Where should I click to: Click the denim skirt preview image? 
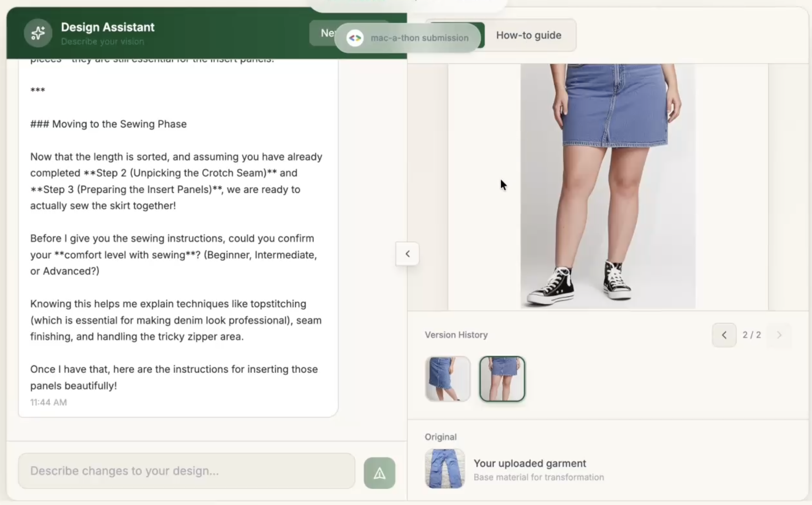(607, 186)
